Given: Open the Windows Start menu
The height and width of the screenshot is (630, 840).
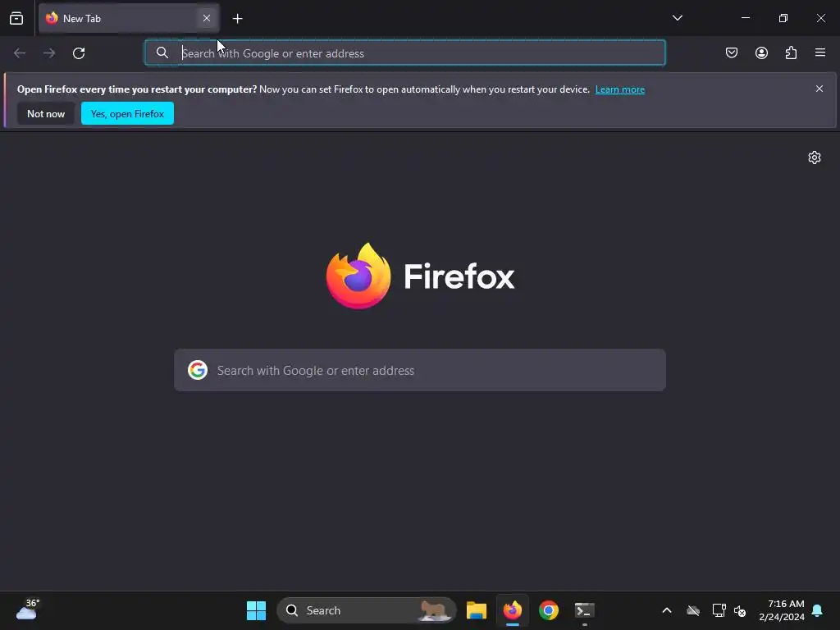Looking at the screenshot, I should 256,610.
